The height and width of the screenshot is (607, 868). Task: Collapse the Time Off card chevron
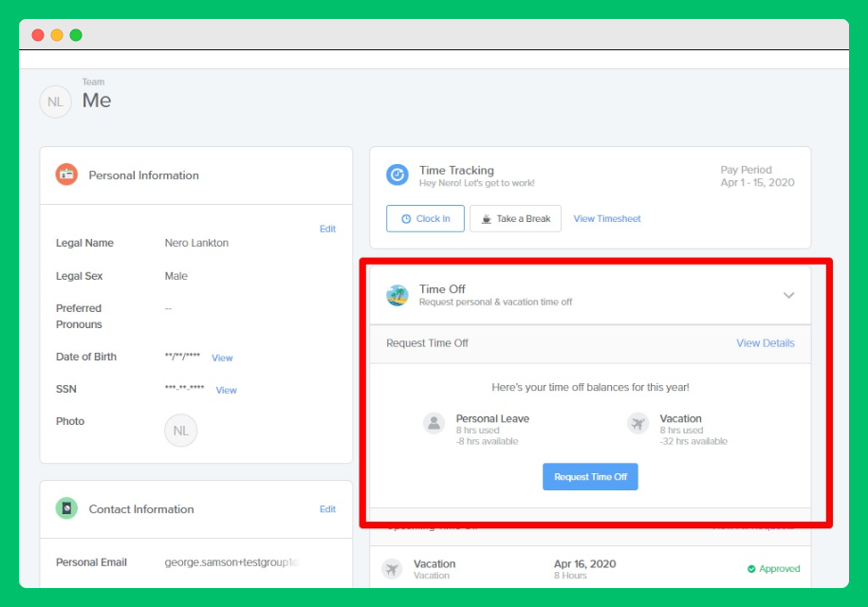click(x=789, y=296)
